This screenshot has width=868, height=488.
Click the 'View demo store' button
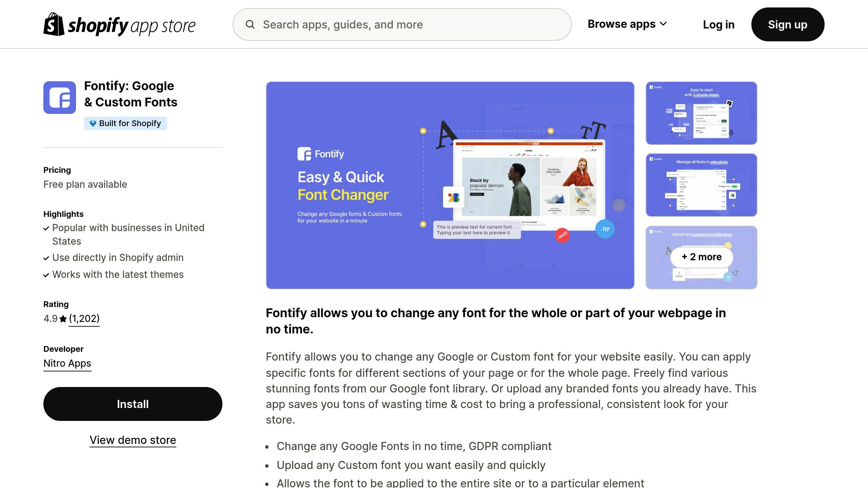pos(132,440)
